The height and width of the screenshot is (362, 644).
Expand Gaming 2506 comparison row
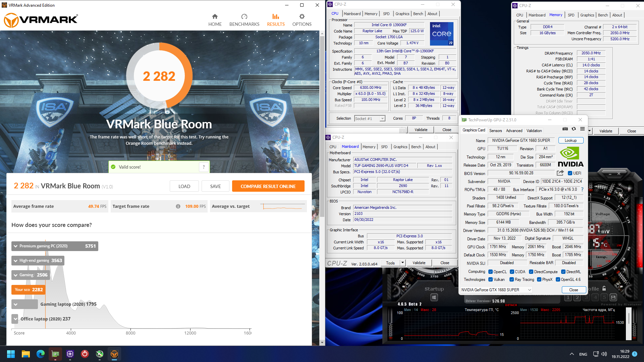point(31,275)
